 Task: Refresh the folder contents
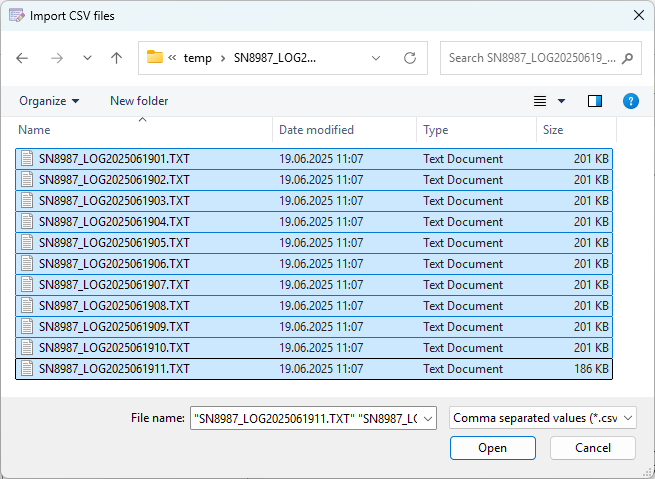pyautogui.click(x=410, y=58)
